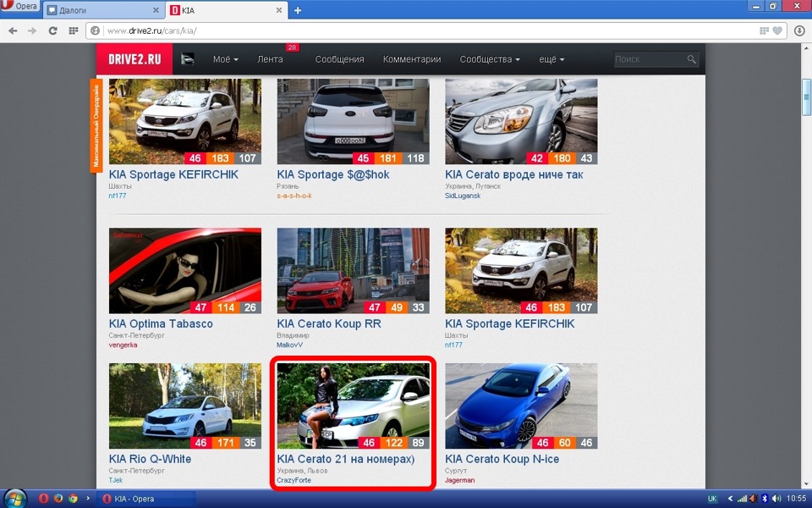Click the Bluetooth tray icon

pos(765,499)
